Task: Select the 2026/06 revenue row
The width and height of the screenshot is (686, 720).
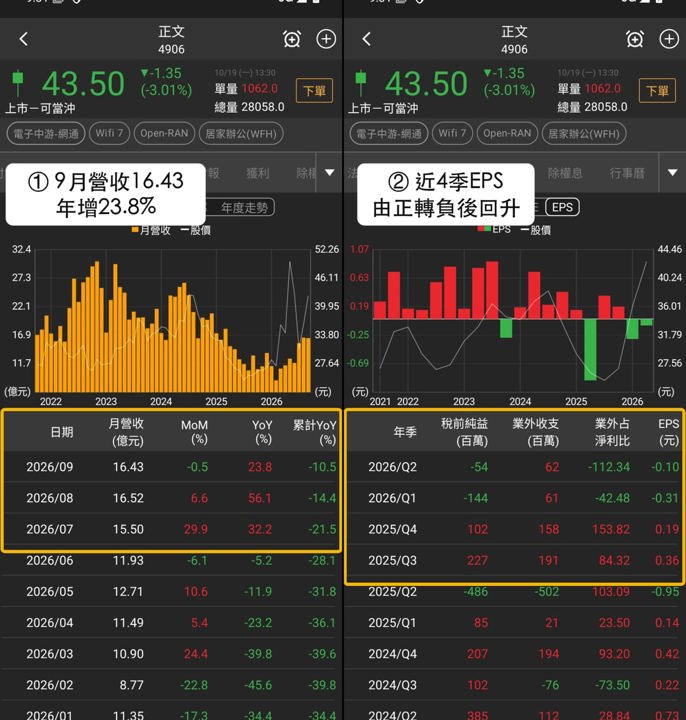Action: [x=171, y=560]
